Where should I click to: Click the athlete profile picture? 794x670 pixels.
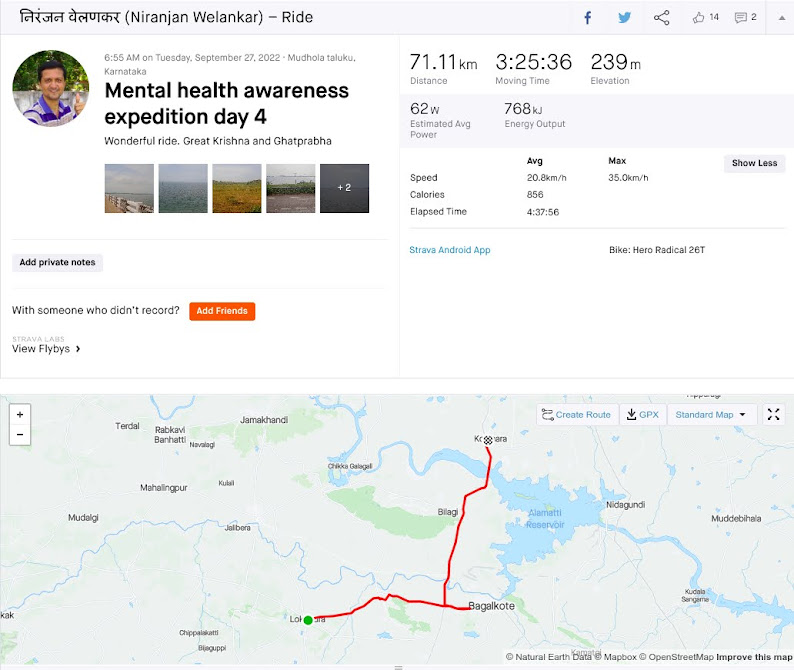(50, 88)
